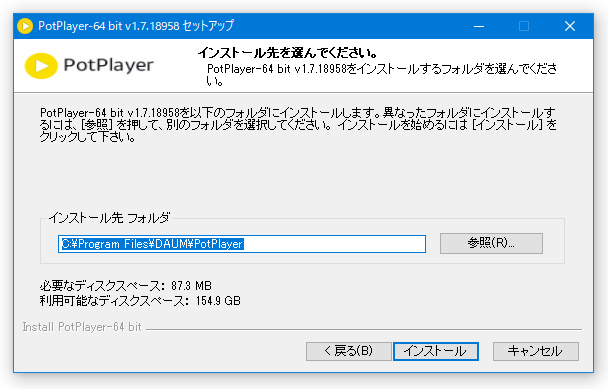This screenshot has height=389, width=608.
Task: Start installation with the インストール button
Action: pos(436,351)
